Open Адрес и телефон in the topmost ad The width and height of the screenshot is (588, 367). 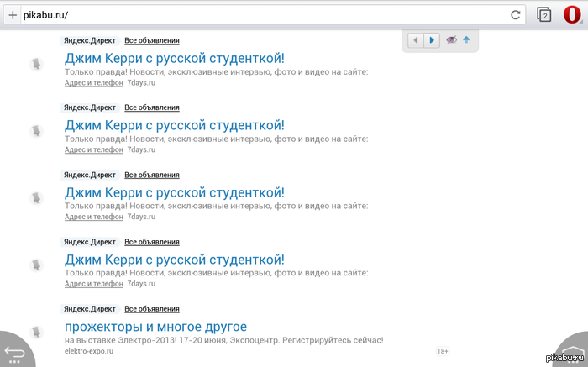tap(94, 83)
